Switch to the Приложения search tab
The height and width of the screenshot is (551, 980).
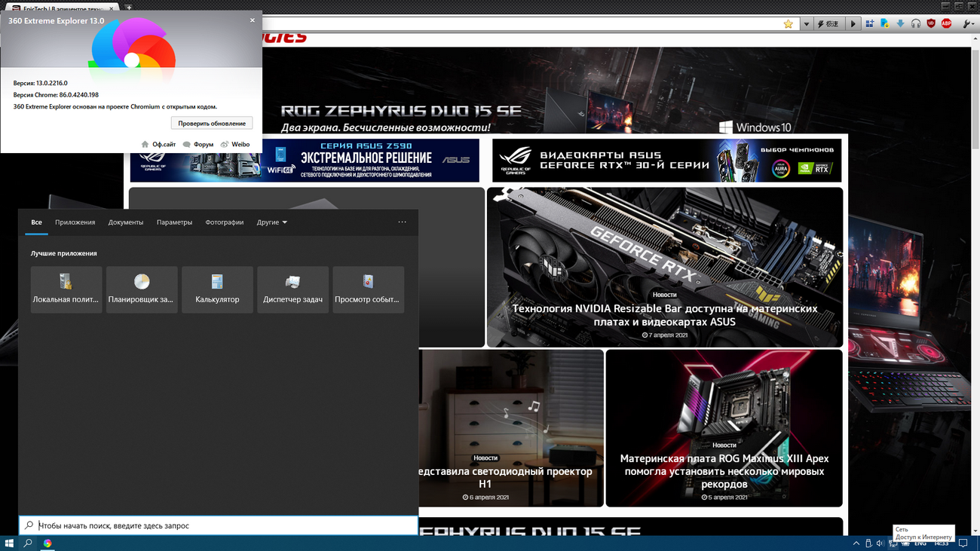75,222
